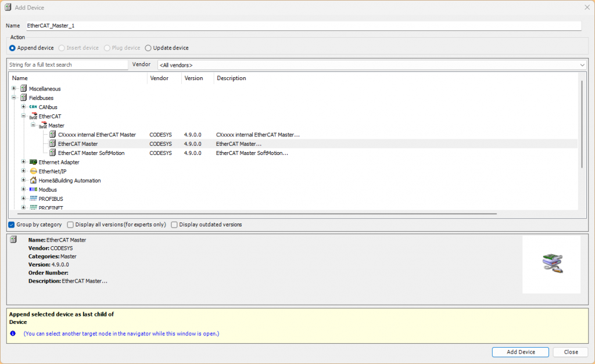Click the Modbus icon
Viewport: 595px width, 364px height.
[33, 190]
